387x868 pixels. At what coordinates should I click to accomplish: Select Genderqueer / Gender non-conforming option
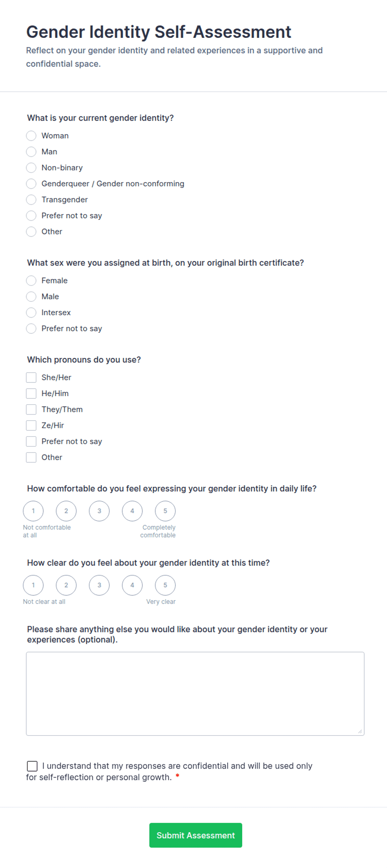point(31,184)
